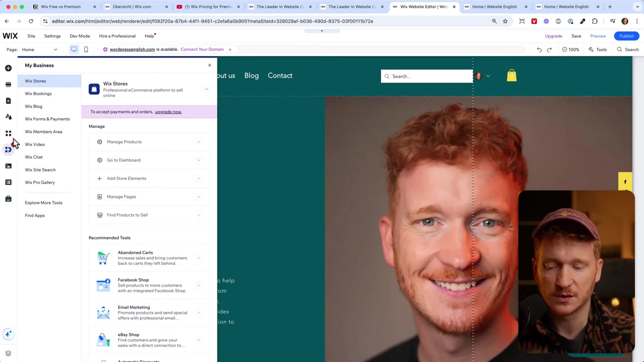This screenshot has width=644, height=362.
Task: Open the Settings menu
Action: point(52,36)
